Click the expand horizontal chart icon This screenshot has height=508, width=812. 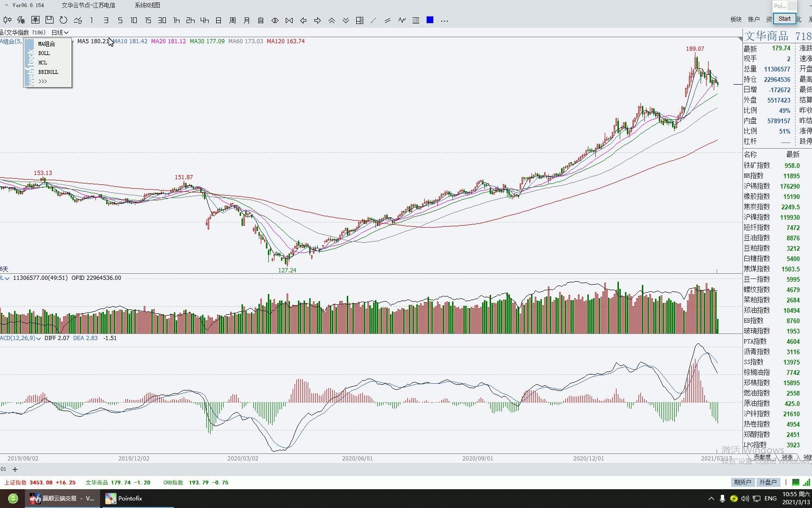275,20
